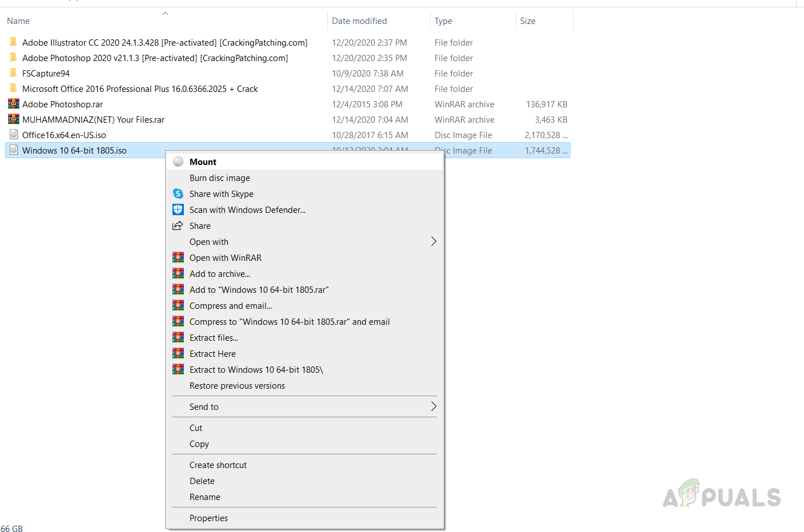Click the Disc Image File type for Office16.x64.en-US.iso

coord(463,135)
